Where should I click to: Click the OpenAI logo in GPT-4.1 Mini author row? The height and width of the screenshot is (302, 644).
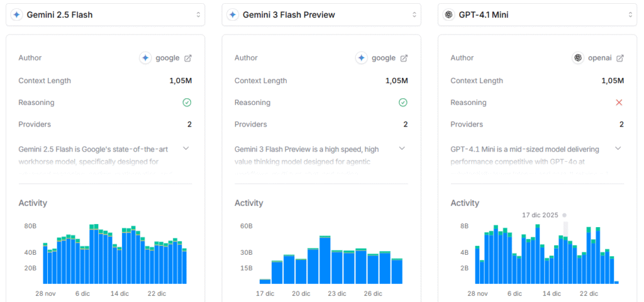tap(577, 58)
